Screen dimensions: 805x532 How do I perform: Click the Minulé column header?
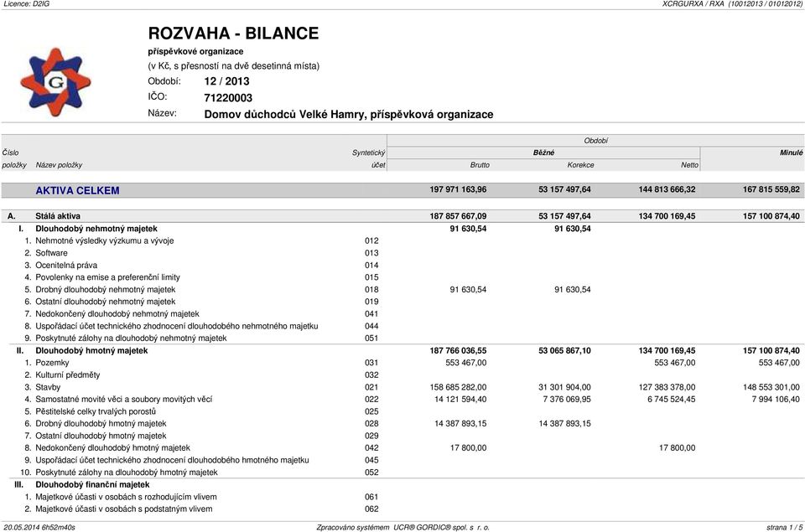(x=791, y=152)
